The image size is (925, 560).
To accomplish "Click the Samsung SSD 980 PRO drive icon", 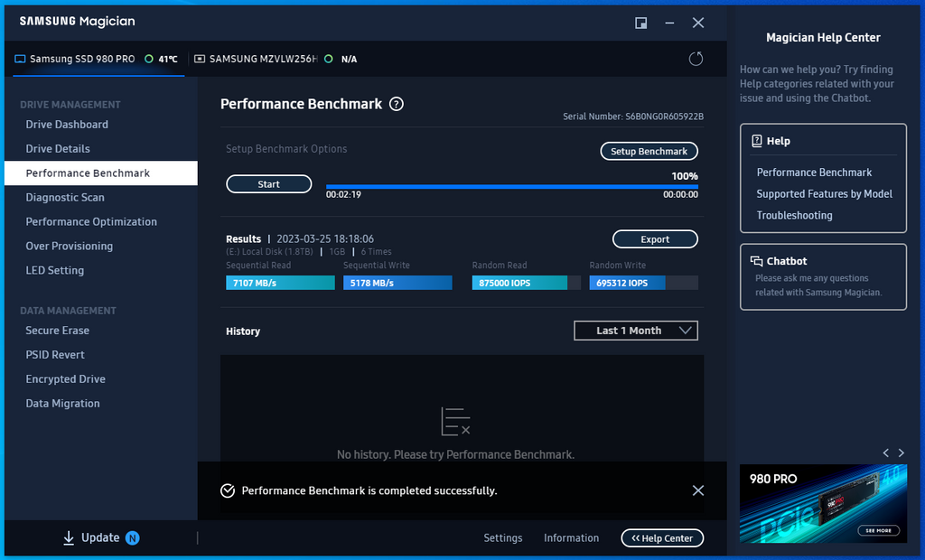I will (x=20, y=59).
